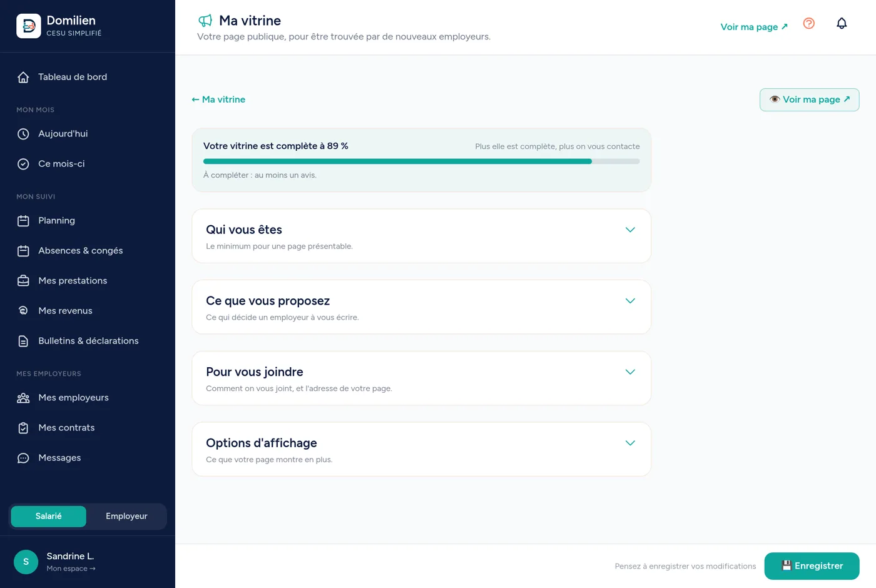Open notifications bell
Screen dimensions: 876x588
click(842, 23)
